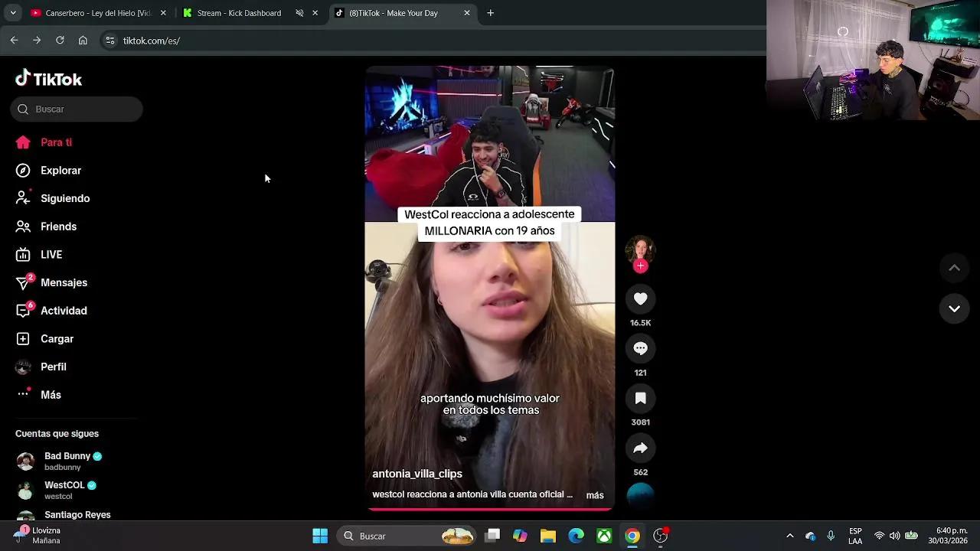Follow the creator with the red plus badge
Screen dimensions: 980x551
pos(641,266)
